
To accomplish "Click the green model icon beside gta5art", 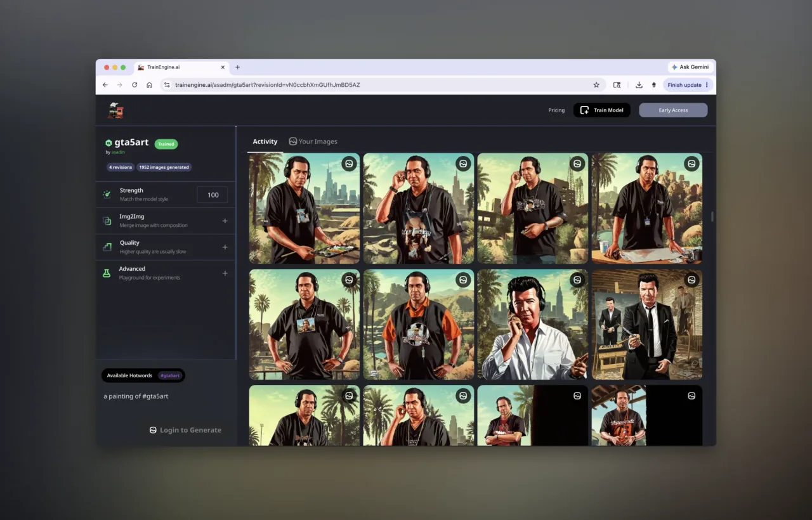I will (x=108, y=143).
